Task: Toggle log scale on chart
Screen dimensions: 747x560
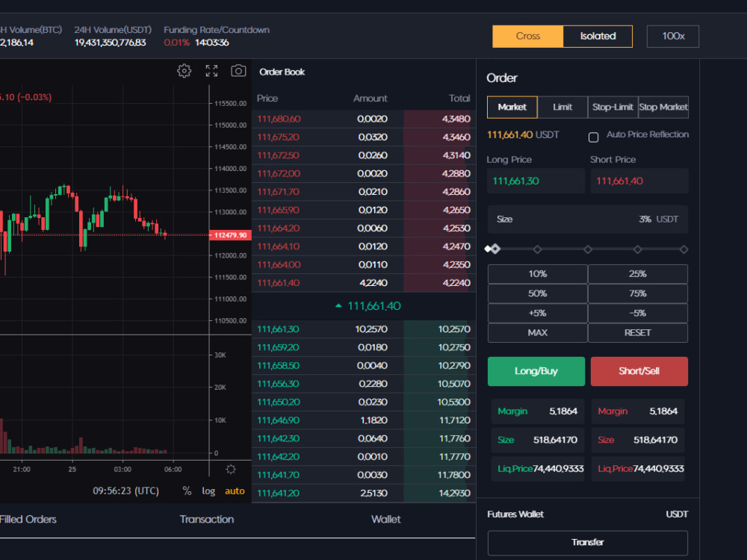Action: tap(208, 491)
